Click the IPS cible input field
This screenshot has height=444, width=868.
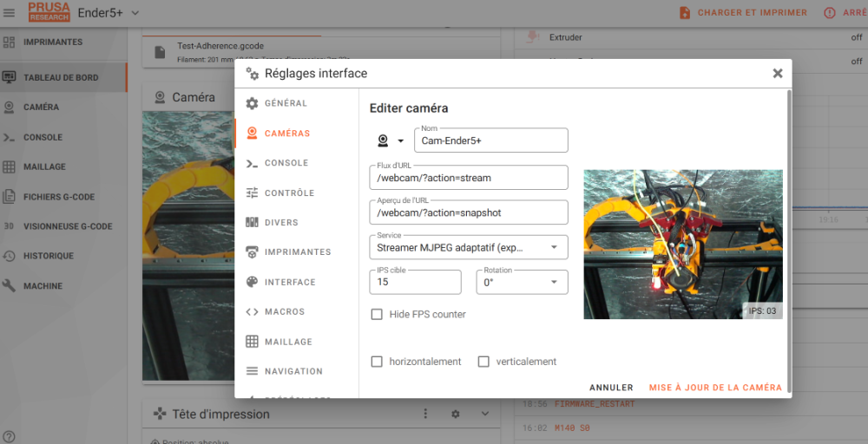pos(415,282)
